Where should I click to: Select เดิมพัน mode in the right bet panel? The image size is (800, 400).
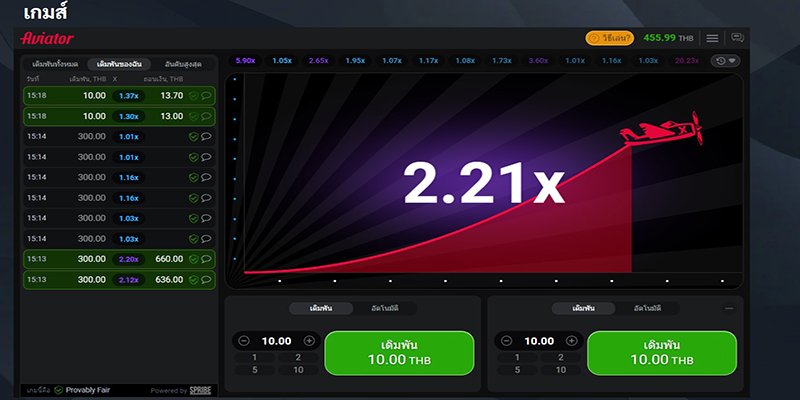583,308
